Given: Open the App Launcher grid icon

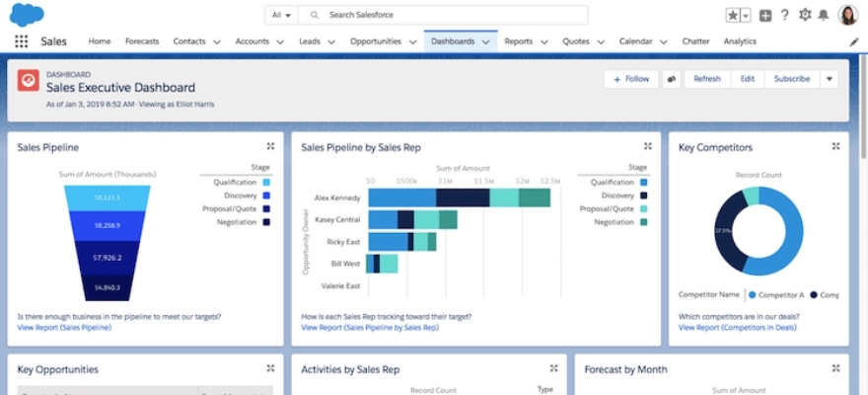Looking at the screenshot, I should (x=21, y=41).
